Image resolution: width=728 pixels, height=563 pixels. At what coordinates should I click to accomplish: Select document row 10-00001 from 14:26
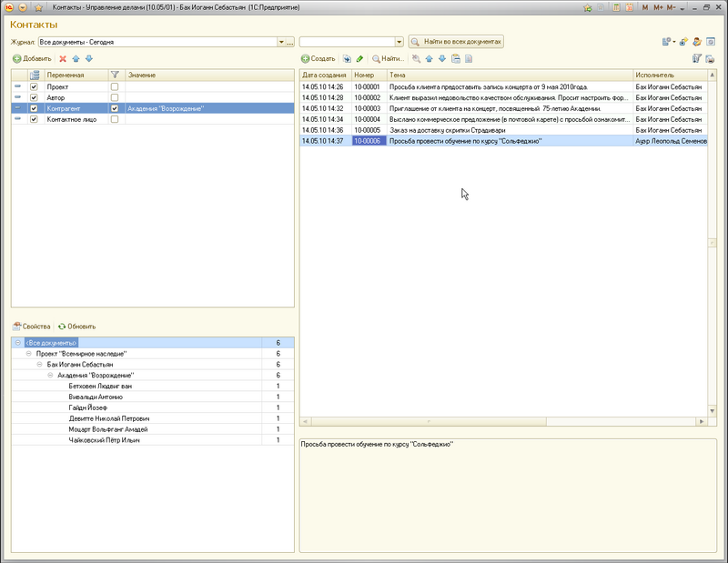(x=504, y=86)
